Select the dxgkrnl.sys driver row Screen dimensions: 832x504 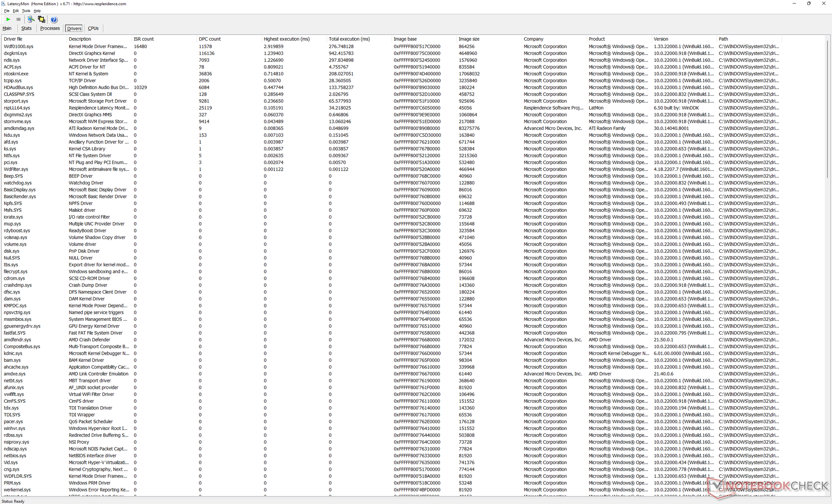tap(16, 53)
